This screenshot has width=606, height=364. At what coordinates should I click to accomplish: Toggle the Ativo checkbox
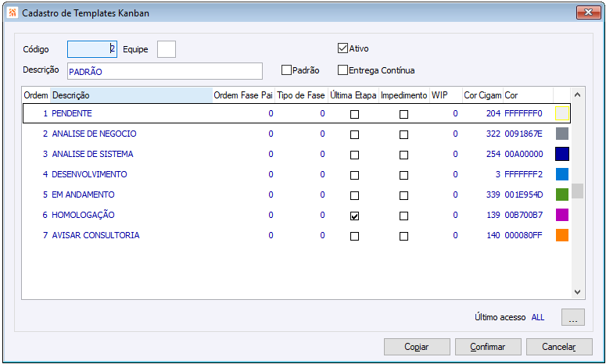[x=342, y=48]
